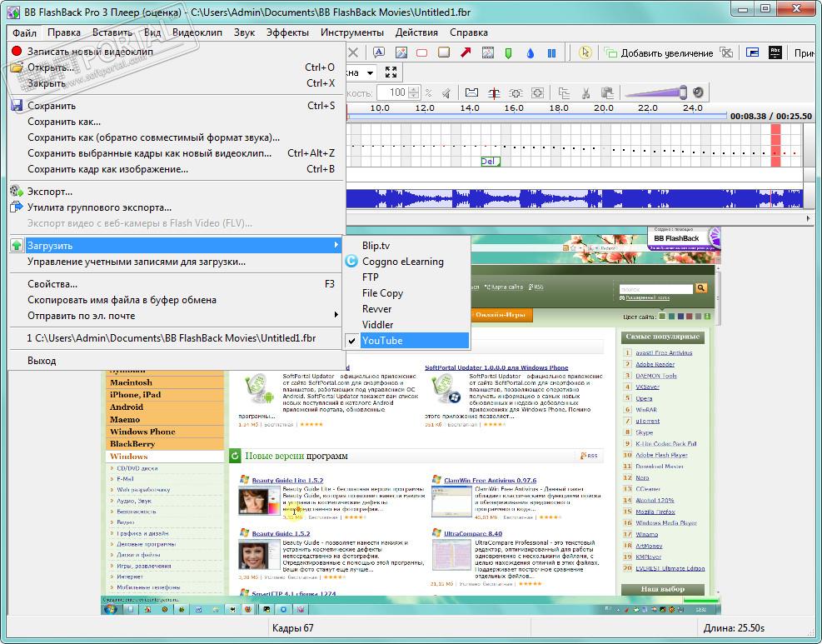Insert an image into the movie

(x=401, y=52)
